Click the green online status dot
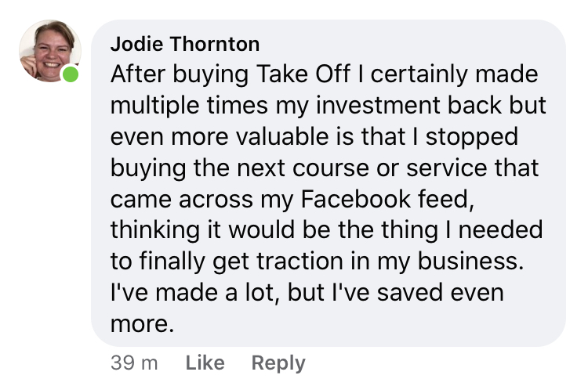Viewport: 588px width, 379px height. click(x=71, y=76)
